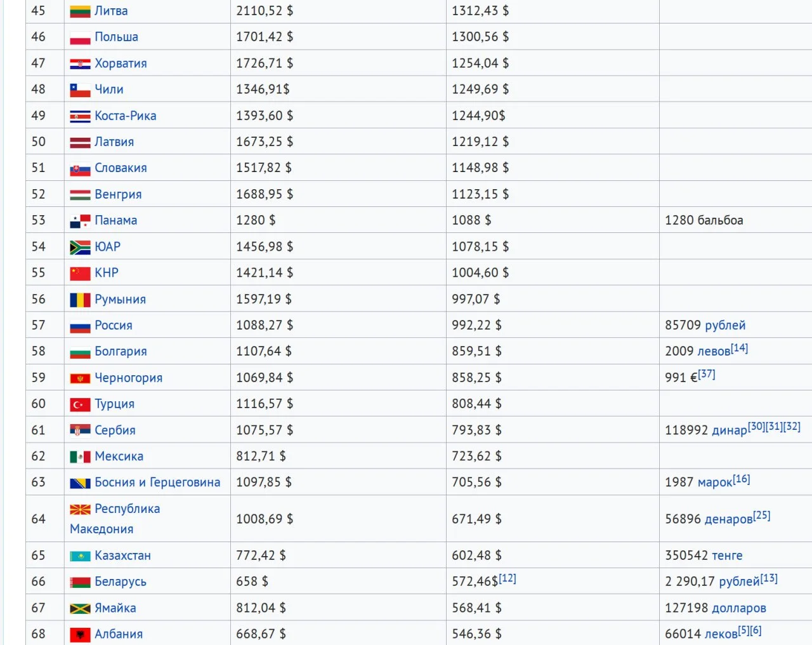The height and width of the screenshot is (645, 812).
Task: Click the Albania flag icon
Action: (80, 634)
